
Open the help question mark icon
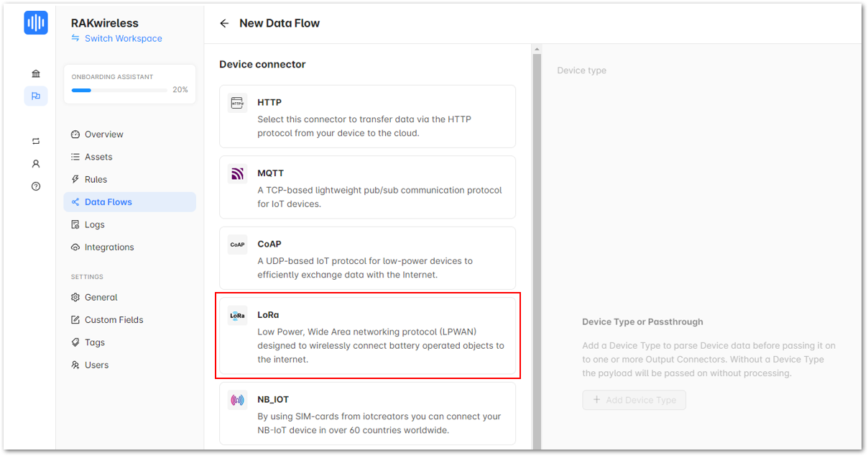(36, 186)
